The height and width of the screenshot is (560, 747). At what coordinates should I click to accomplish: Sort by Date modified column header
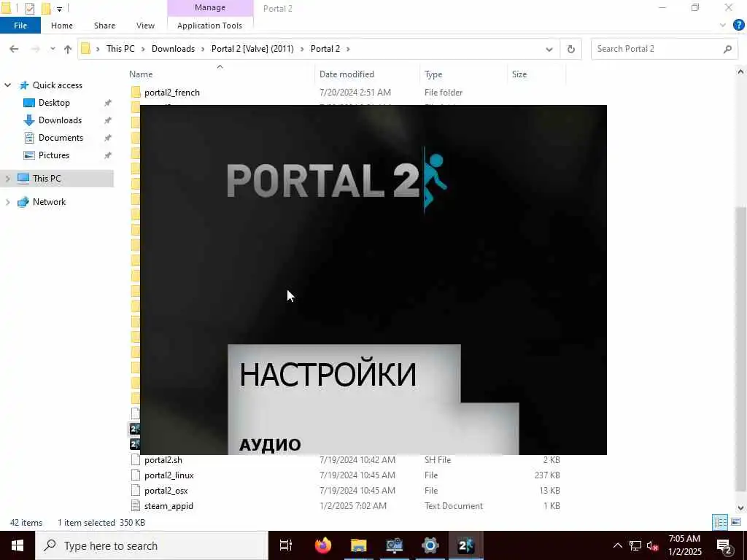click(x=347, y=74)
